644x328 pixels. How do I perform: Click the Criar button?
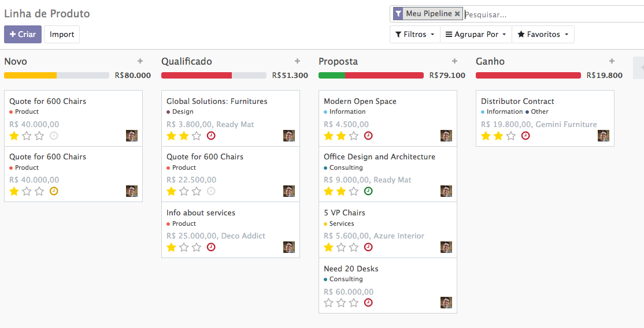[x=23, y=35]
